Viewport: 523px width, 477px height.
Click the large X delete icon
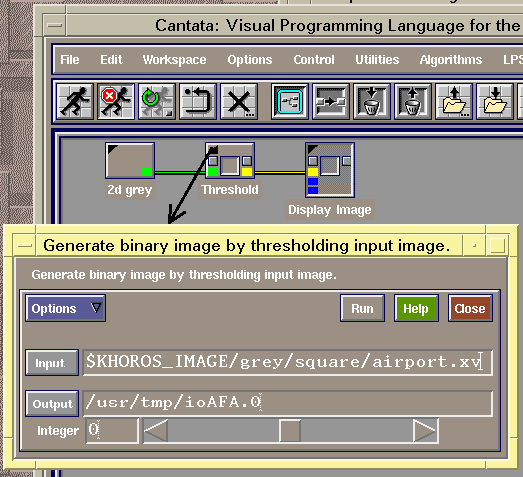point(238,101)
